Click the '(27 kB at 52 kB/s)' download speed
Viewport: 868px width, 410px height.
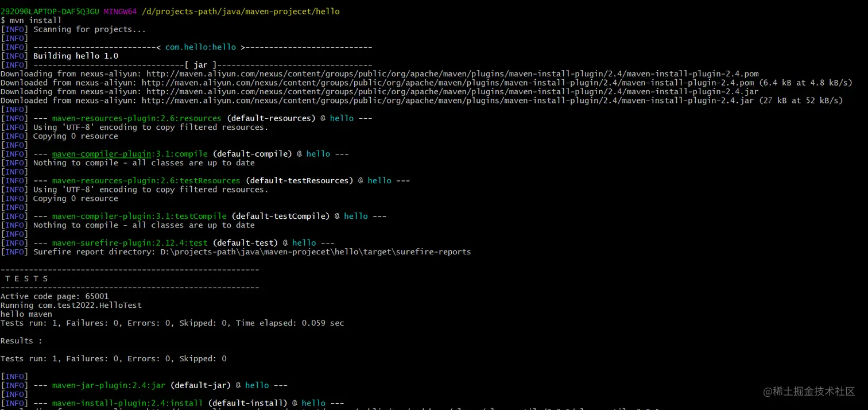(x=800, y=100)
